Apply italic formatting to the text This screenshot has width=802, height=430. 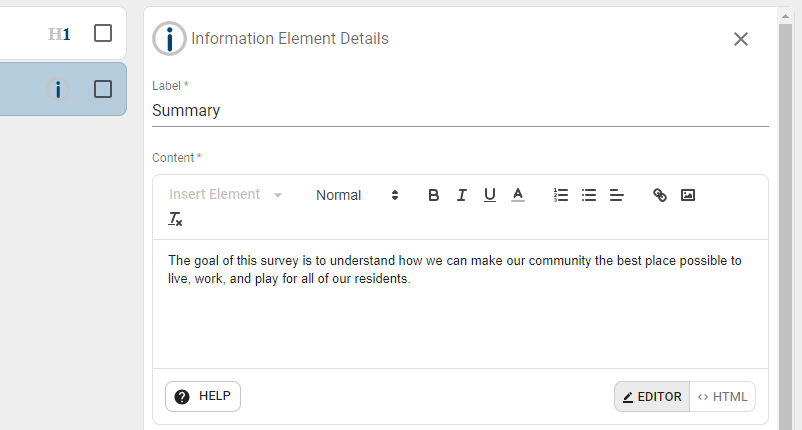point(461,195)
